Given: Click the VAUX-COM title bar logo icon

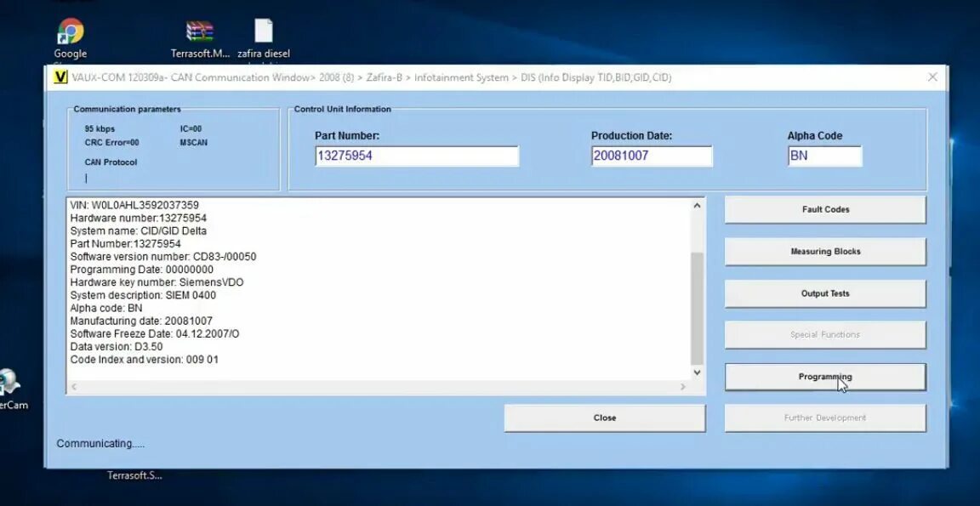Looking at the screenshot, I should [60, 77].
